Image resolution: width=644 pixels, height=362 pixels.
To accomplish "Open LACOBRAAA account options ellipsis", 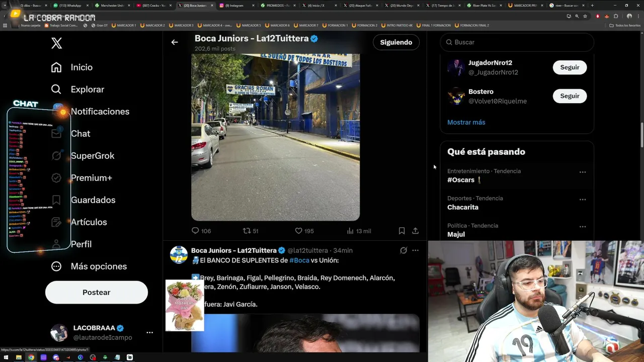I will [x=149, y=332].
